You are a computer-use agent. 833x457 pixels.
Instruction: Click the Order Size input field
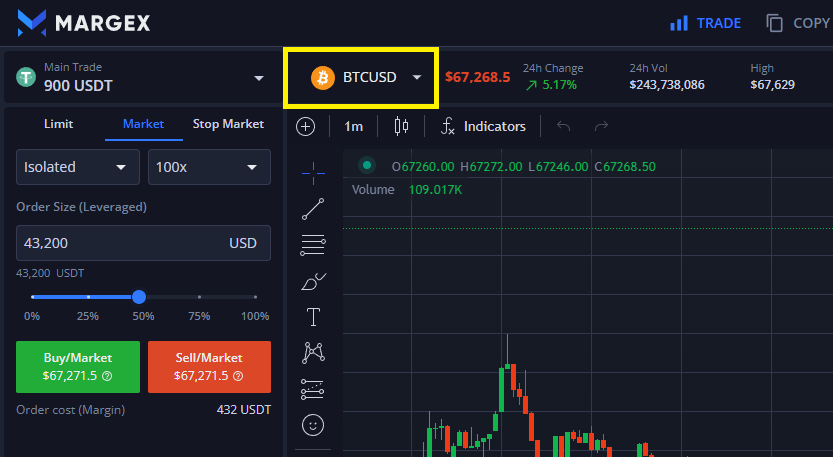coord(120,243)
